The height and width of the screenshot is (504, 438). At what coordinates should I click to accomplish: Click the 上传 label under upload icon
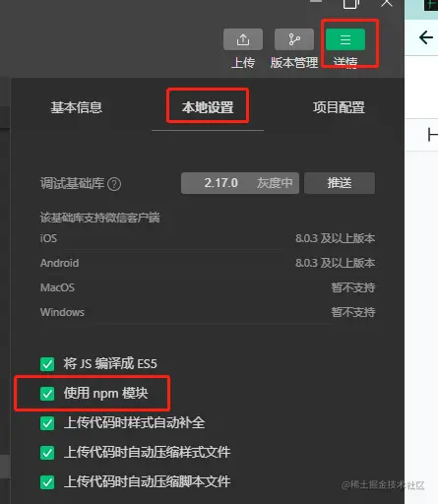(243, 62)
